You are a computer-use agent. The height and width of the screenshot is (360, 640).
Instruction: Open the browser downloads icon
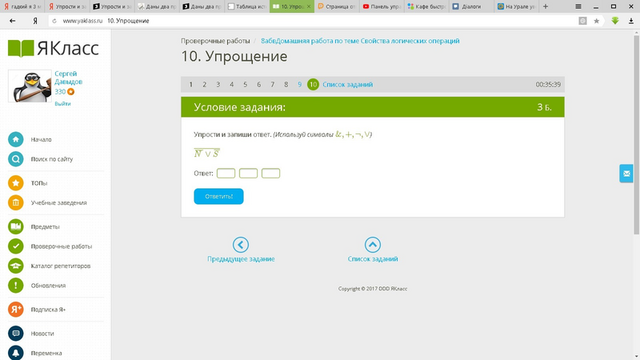pyautogui.click(x=631, y=21)
